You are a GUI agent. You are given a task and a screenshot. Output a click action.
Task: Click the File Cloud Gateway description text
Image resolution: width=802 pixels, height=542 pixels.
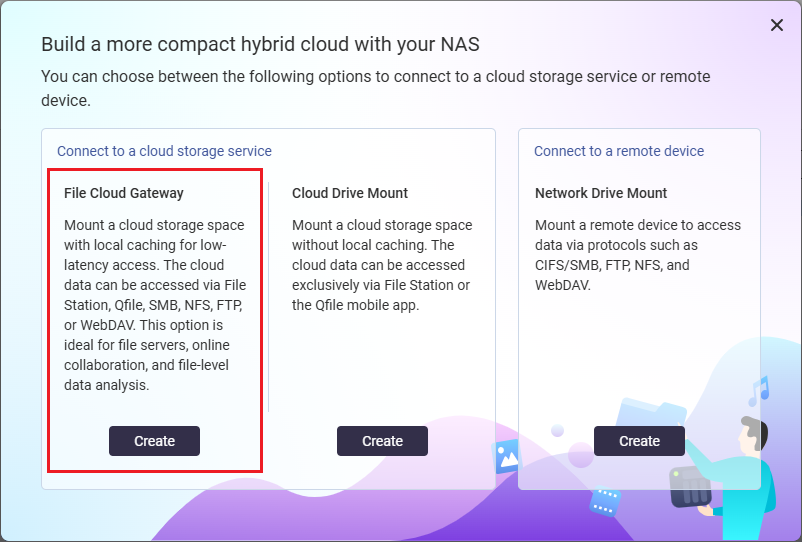(154, 305)
